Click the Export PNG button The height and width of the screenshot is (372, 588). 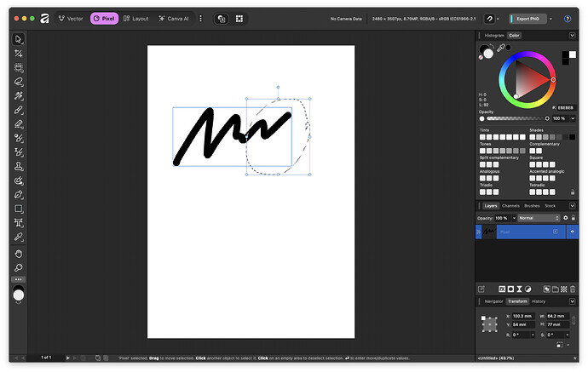tap(527, 19)
